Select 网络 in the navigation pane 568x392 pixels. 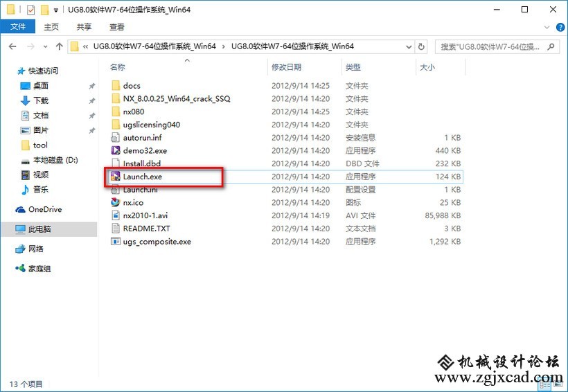[35, 249]
